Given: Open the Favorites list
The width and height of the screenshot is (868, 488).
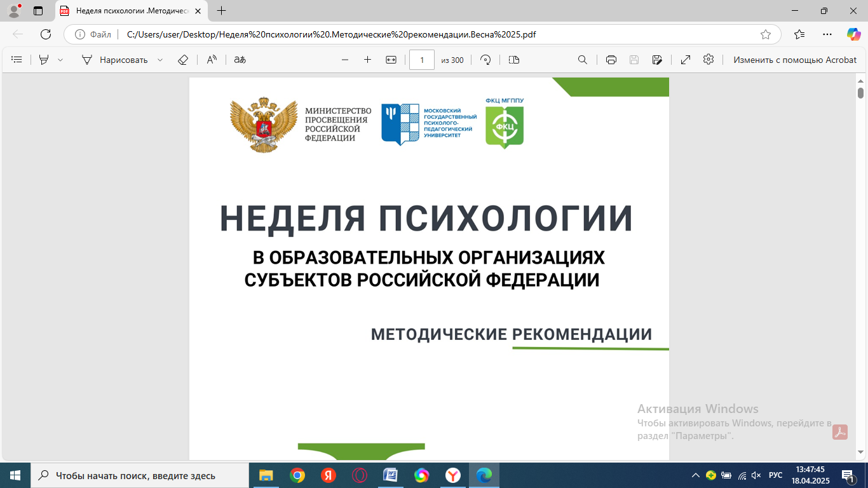Looking at the screenshot, I should [x=799, y=34].
